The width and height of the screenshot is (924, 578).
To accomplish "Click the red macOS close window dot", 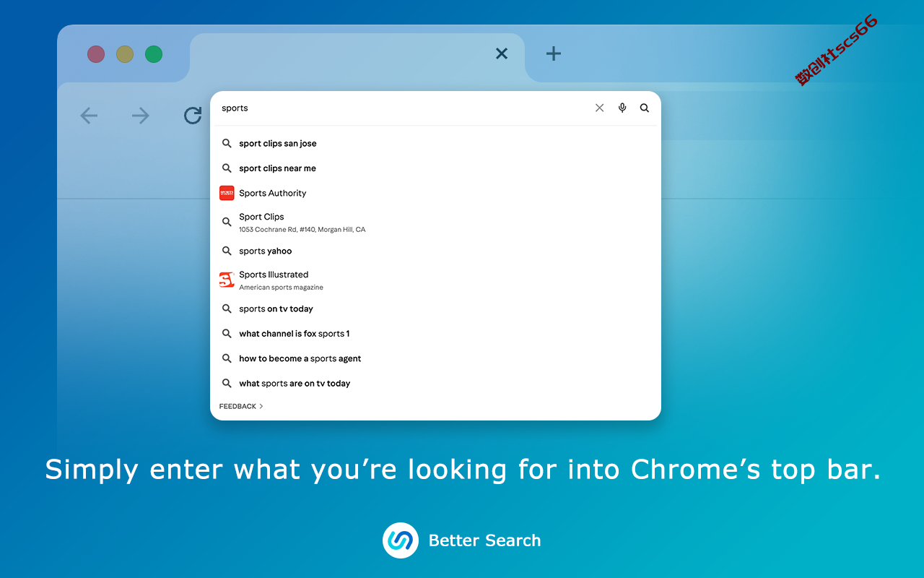I will pyautogui.click(x=96, y=54).
